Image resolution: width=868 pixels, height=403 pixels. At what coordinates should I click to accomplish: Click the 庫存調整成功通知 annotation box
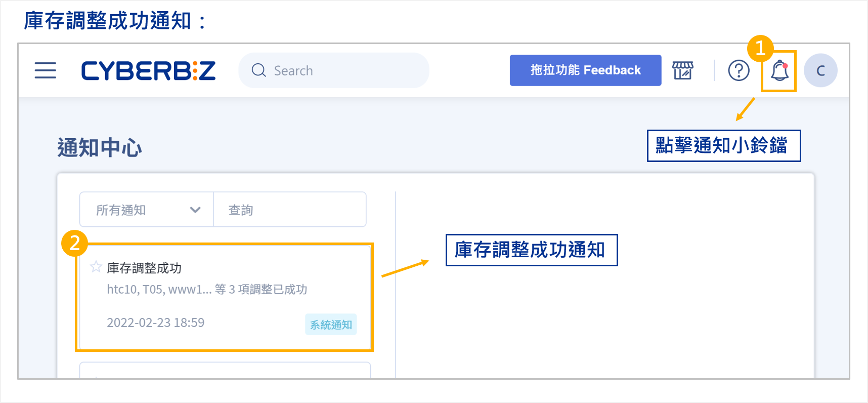531,250
